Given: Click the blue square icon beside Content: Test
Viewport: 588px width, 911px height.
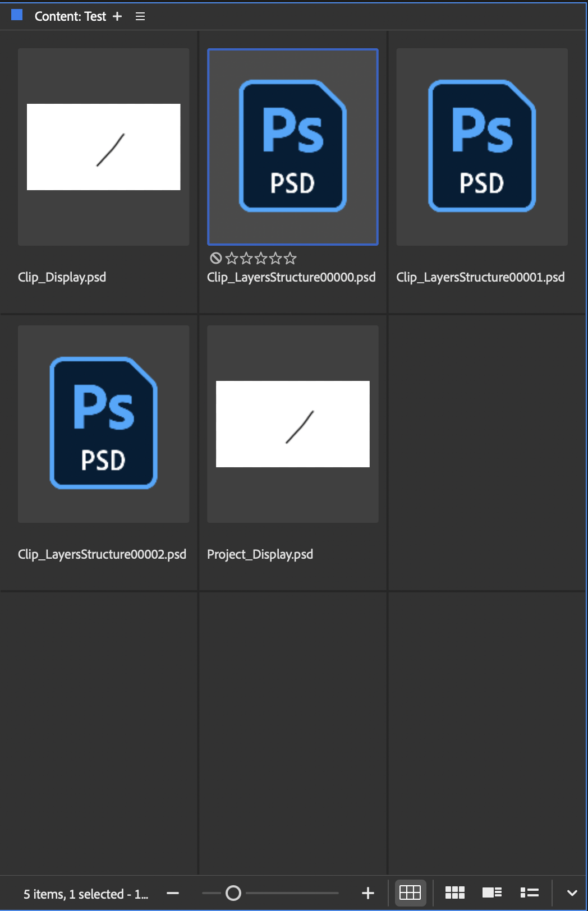Looking at the screenshot, I should 17,15.
